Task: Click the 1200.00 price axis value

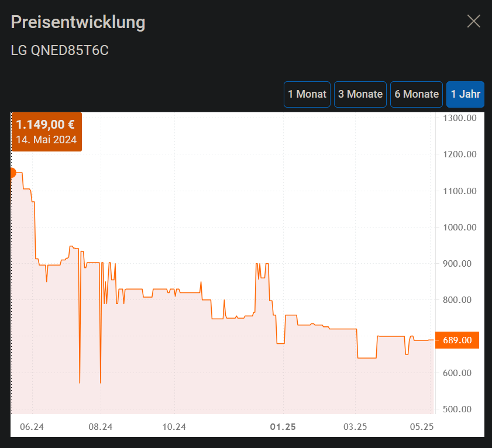Action: pos(460,154)
